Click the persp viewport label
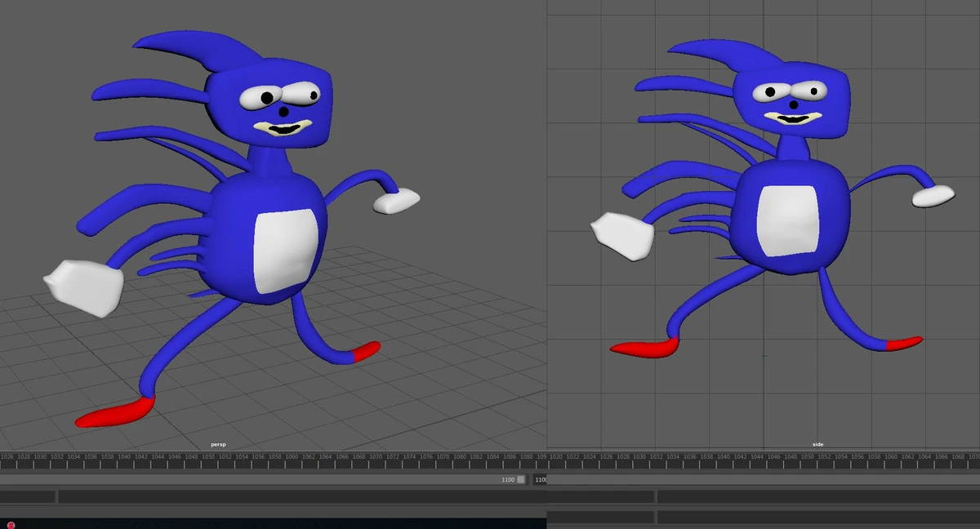Viewport: 980px width, 529px height. 218,443
